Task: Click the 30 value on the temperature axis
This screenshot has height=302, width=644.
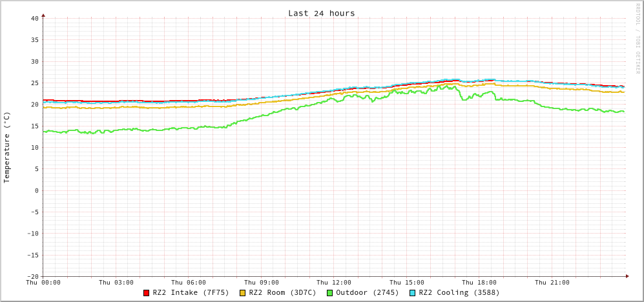Action: point(34,61)
